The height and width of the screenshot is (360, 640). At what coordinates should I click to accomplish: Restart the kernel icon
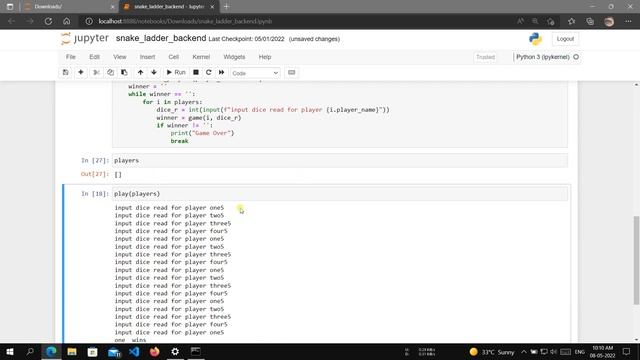click(209, 73)
